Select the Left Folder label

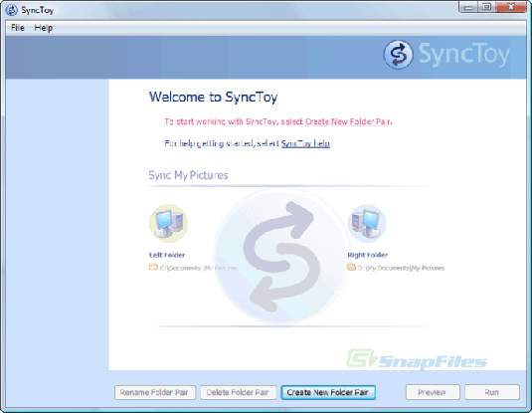click(x=167, y=255)
